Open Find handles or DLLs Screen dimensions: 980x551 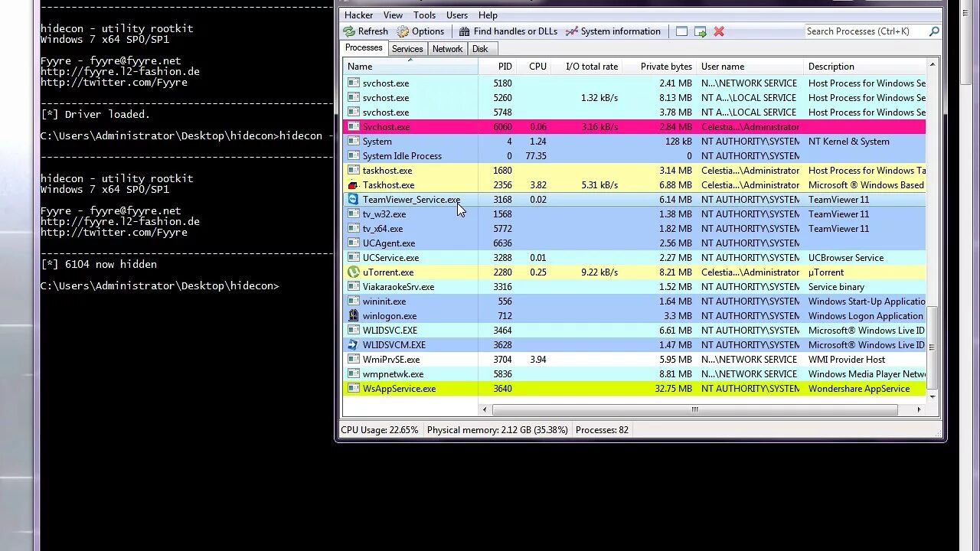[508, 31]
